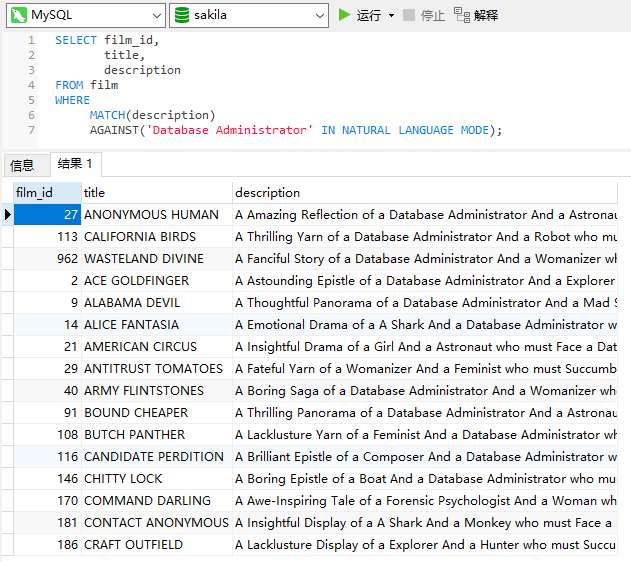Select title cell ALICE FANTASIA

157,325
